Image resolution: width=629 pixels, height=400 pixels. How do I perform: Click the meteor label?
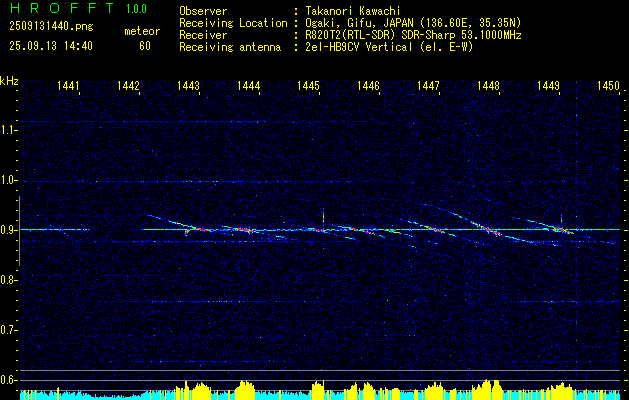click(x=142, y=31)
